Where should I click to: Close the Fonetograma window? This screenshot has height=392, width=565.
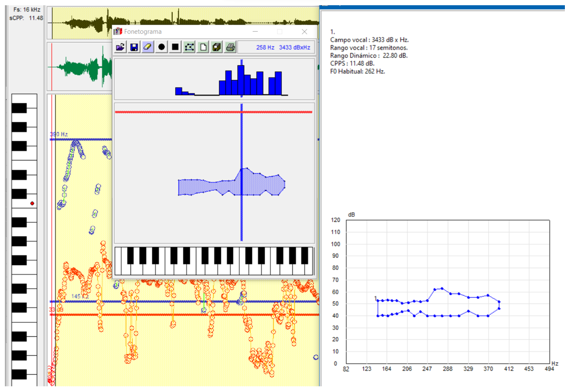click(304, 32)
